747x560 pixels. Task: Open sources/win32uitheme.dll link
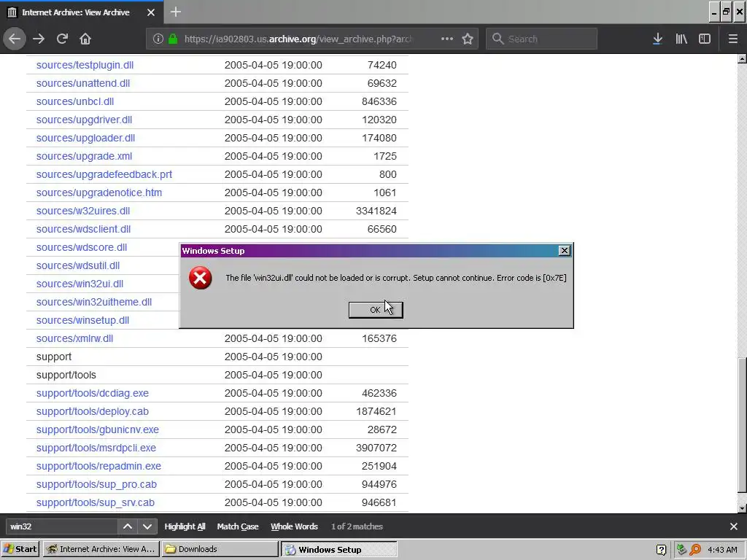tap(94, 302)
